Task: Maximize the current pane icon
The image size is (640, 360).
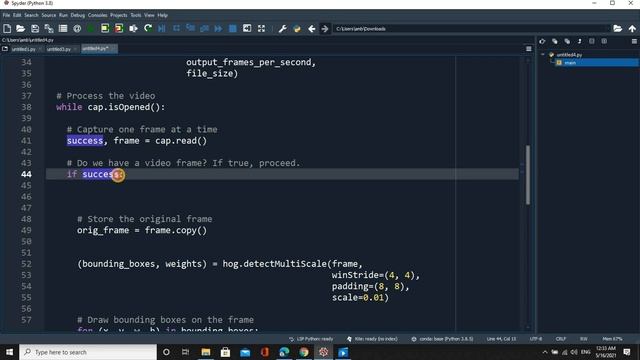Action: (x=247, y=29)
